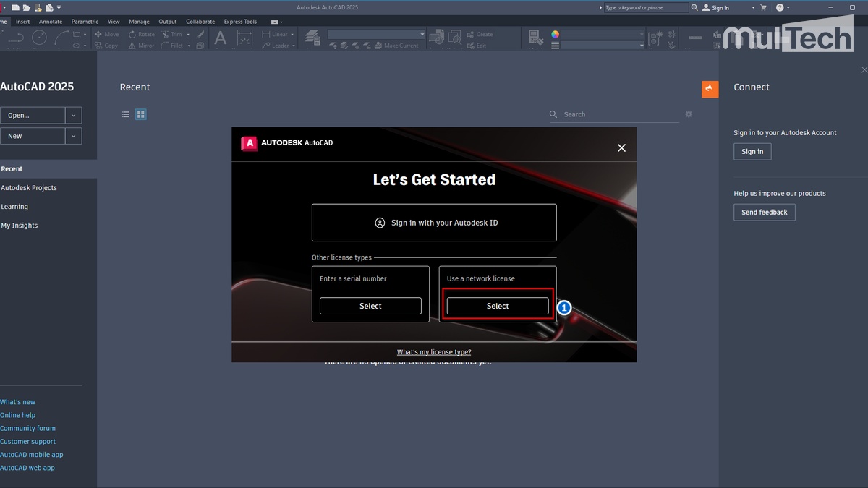Viewport: 868px width, 488px height.
Task: Expand the New button dropdown arrow
Action: coord(73,136)
